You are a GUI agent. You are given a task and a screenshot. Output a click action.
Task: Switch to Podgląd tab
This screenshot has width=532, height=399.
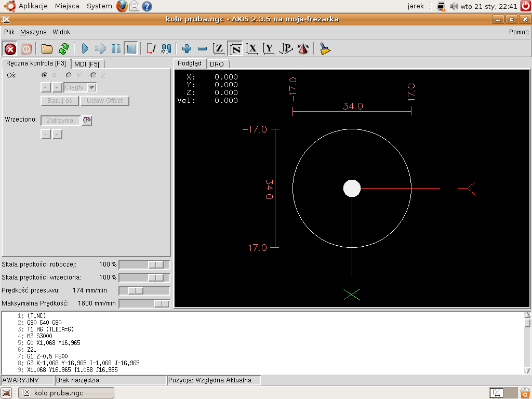(190, 63)
